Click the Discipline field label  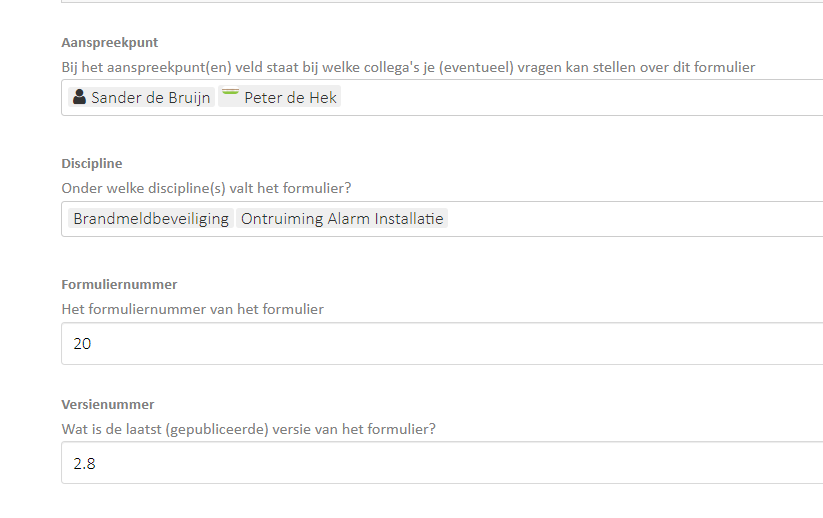pos(92,164)
